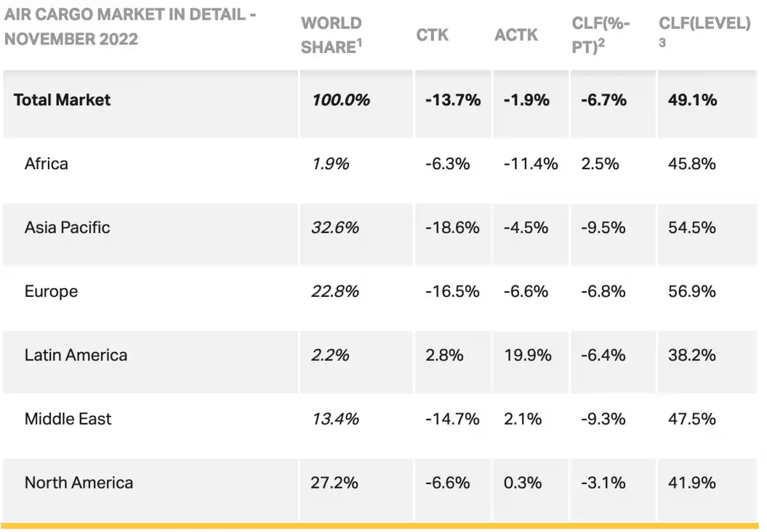The width and height of the screenshot is (767, 532).
Task: Click the WORLD SHARE column header
Action: tap(332, 35)
